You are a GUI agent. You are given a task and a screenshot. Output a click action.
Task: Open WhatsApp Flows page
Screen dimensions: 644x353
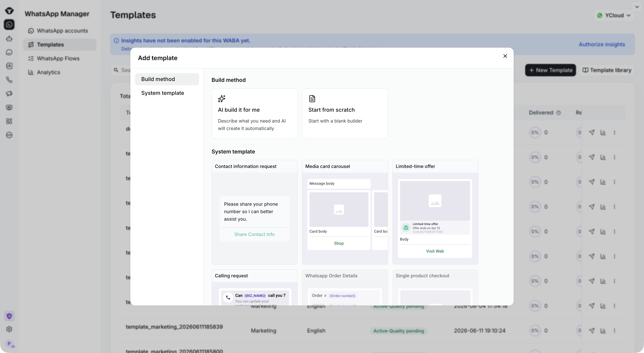[59, 58]
